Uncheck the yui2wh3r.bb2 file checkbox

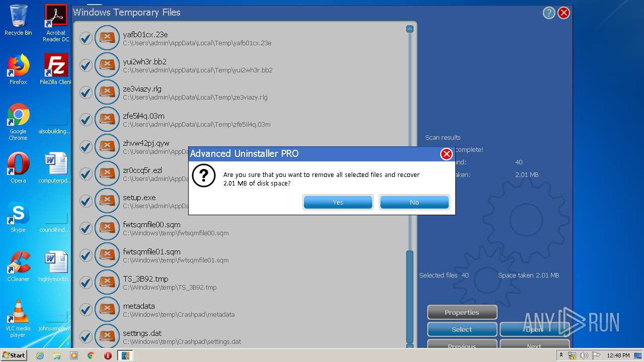86,65
